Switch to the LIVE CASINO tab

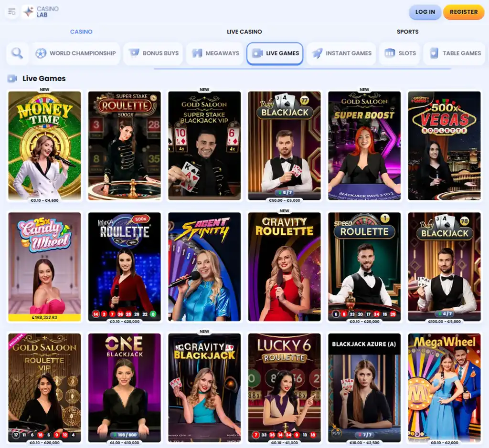tap(244, 32)
